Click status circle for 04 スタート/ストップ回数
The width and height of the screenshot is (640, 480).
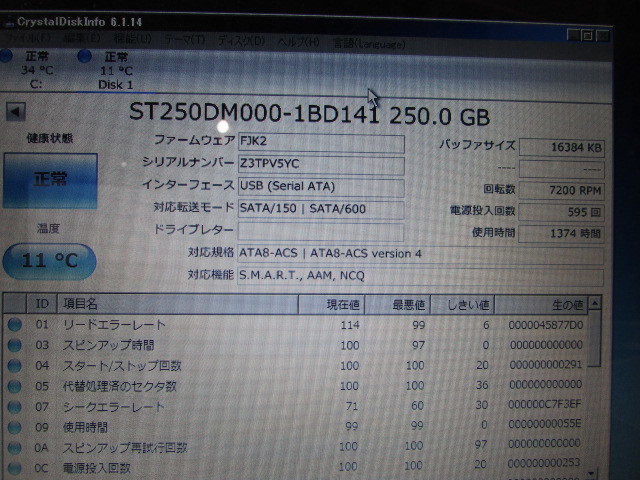pos(15,366)
